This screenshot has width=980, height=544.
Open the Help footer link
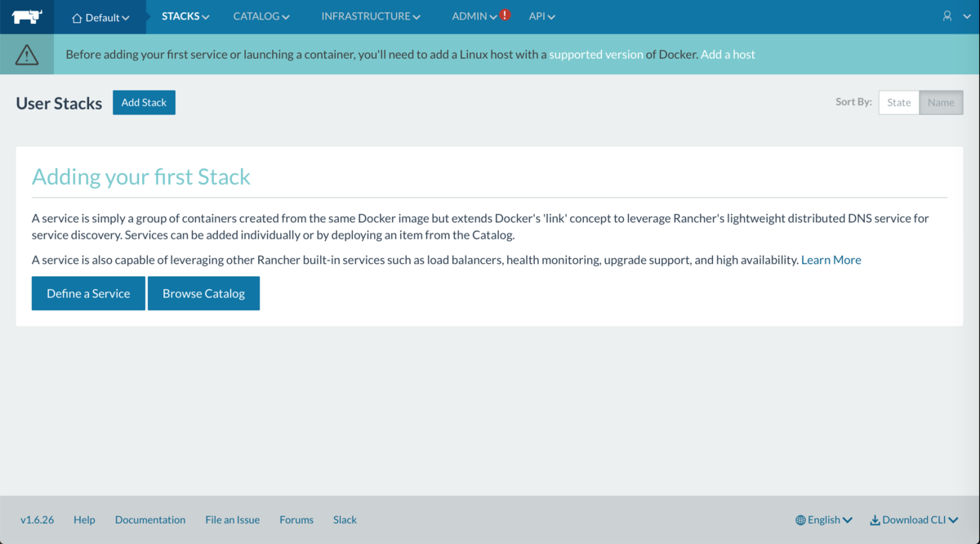tap(84, 519)
